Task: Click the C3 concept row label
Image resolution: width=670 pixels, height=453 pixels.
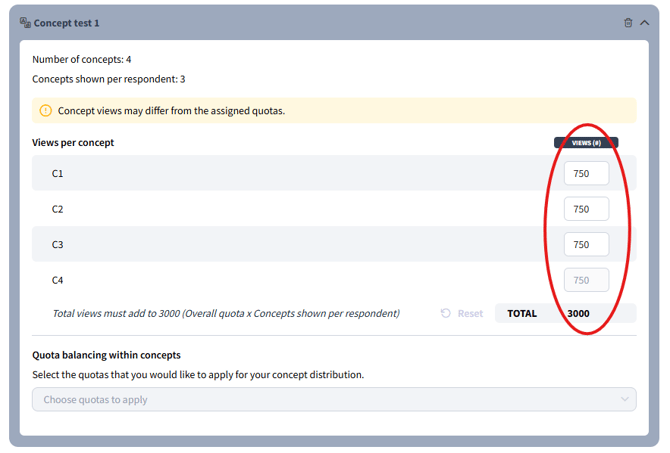Action: tap(58, 245)
